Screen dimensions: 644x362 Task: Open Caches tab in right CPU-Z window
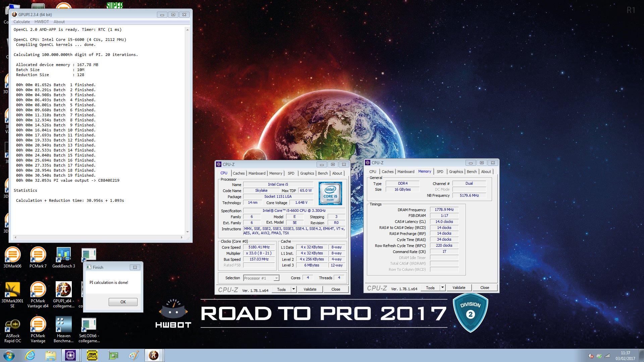[388, 172]
